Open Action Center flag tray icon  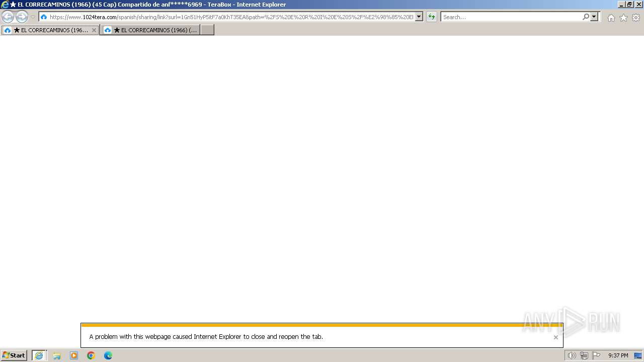pos(596,355)
